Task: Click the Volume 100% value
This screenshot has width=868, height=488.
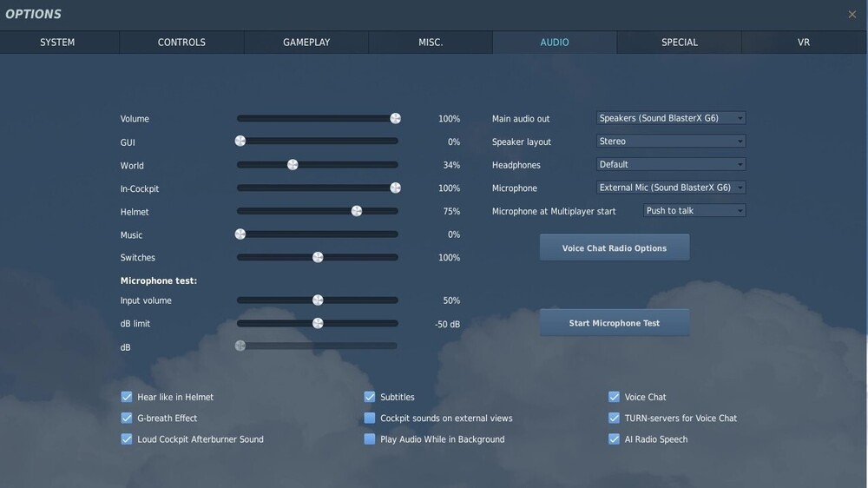Action: pyautogui.click(x=449, y=119)
